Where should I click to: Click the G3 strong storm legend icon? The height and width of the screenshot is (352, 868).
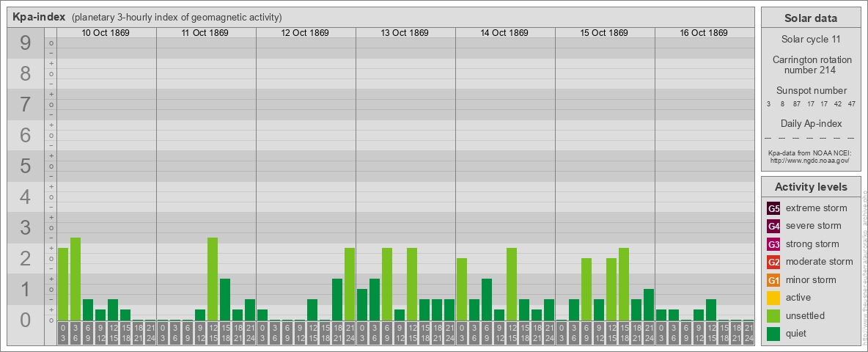coord(773,244)
